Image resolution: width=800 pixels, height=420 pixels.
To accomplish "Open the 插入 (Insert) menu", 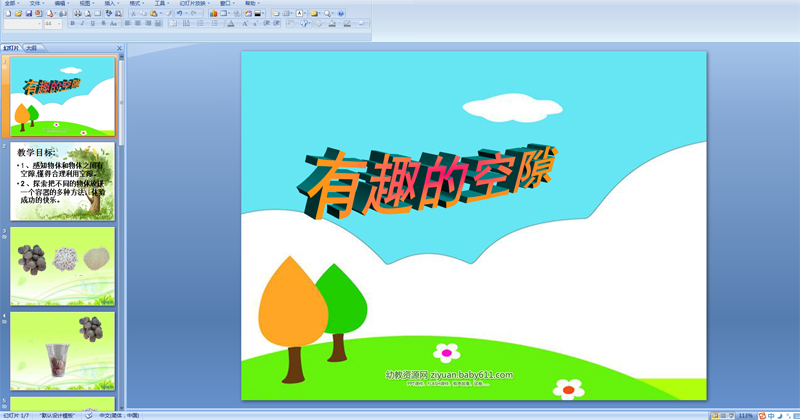I will pos(110,4).
